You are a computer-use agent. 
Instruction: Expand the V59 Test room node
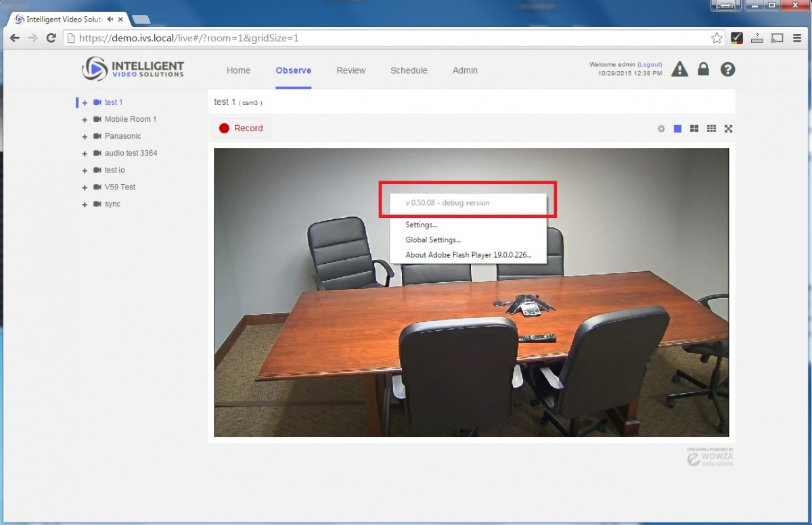[85, 187]
